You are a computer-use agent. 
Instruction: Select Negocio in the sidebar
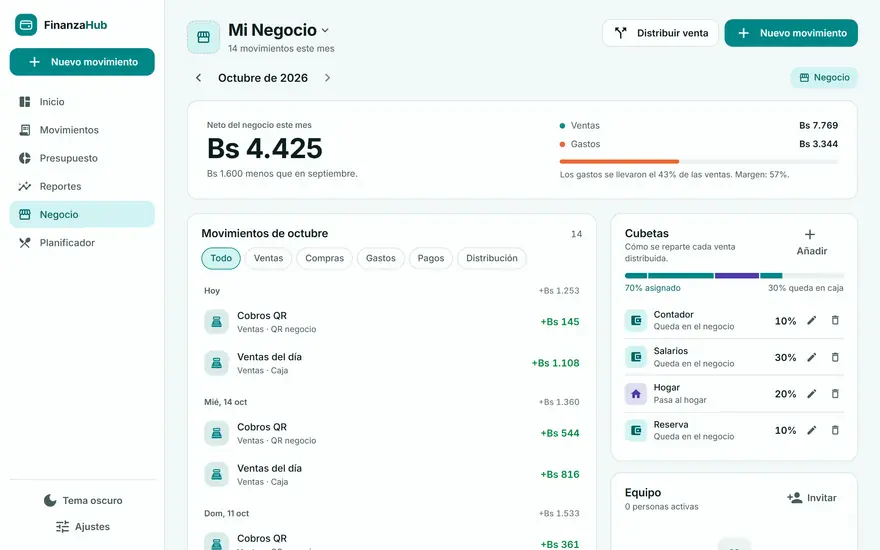(x=82, y=214)
